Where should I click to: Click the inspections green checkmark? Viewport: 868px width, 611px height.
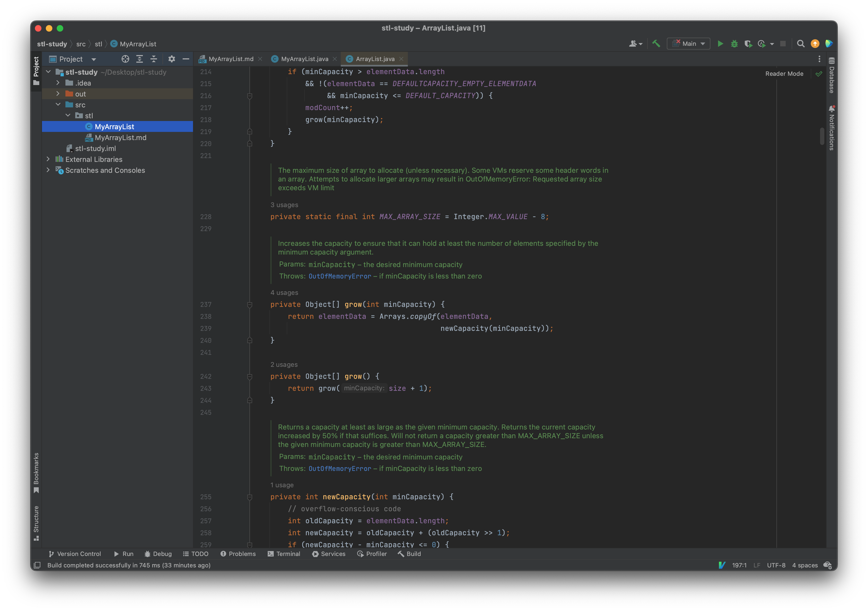tap(818, 74)
